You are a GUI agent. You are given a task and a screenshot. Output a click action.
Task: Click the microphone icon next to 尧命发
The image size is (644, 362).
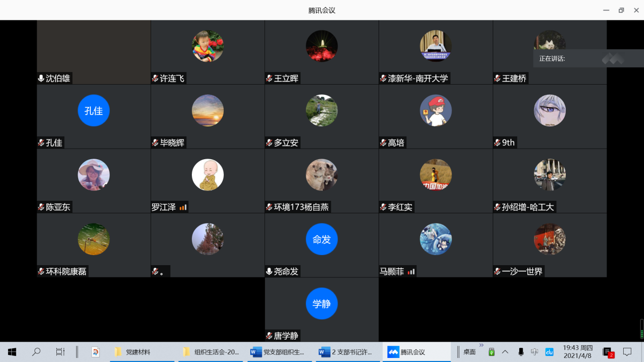pyautogui.click(x=269, y=271)
